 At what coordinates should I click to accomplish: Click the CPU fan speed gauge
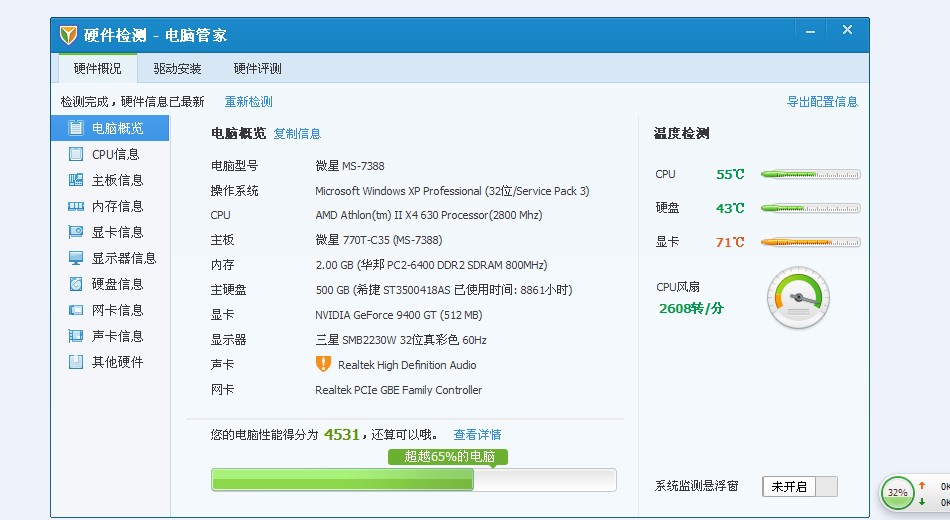pos(798,298)
